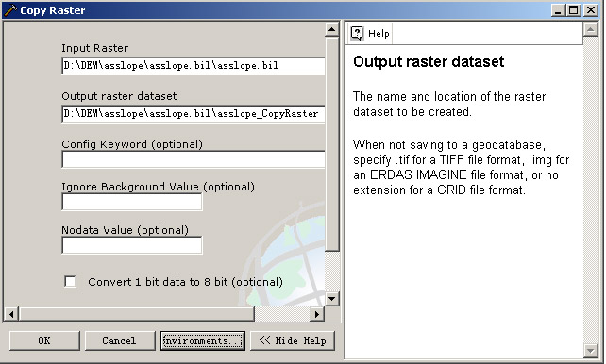Click parameter pane vertical scroll down arrow

(x=332, y=298)
